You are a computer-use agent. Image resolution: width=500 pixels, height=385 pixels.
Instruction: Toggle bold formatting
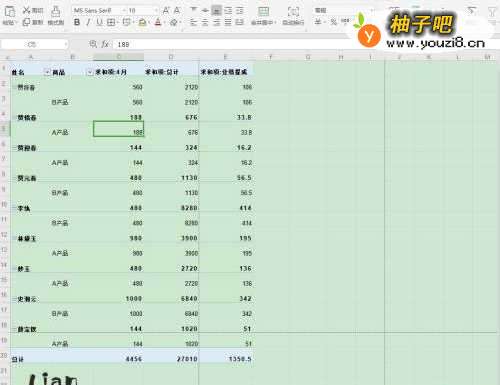77,22
